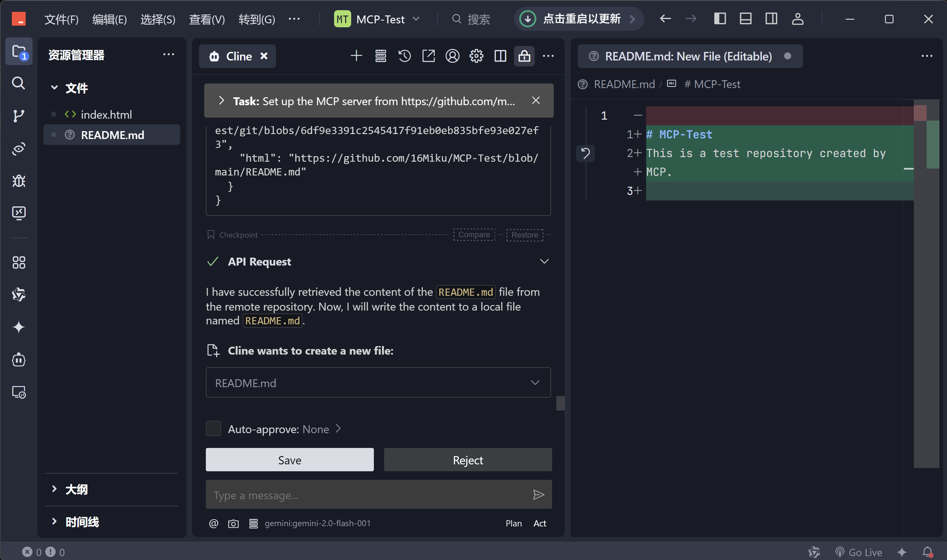Save the new README.md file
This screenshot has width=947, height=560.
[289, 460]
